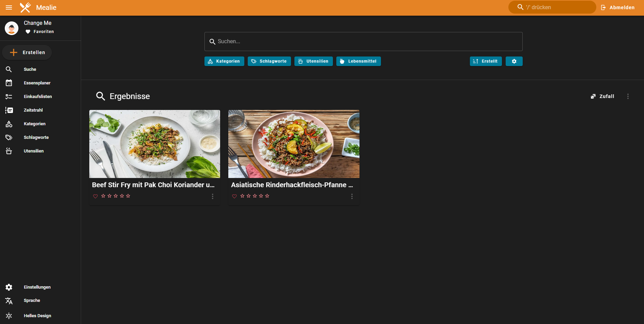644x324 pixels.
Task: Give Beef Stir Fry five stars
Action: tap(128, 196)
